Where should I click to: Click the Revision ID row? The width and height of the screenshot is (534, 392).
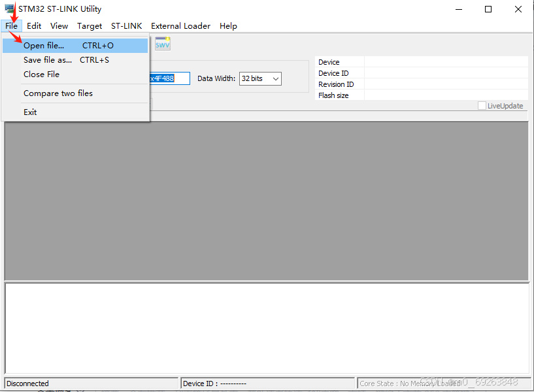pos(422,84)
